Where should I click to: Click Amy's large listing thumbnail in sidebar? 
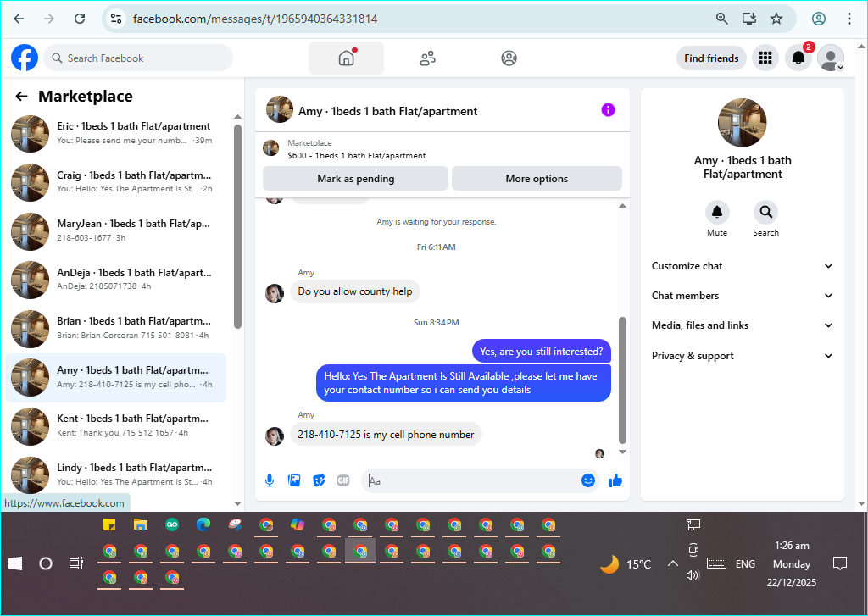(x=743, y=122)
